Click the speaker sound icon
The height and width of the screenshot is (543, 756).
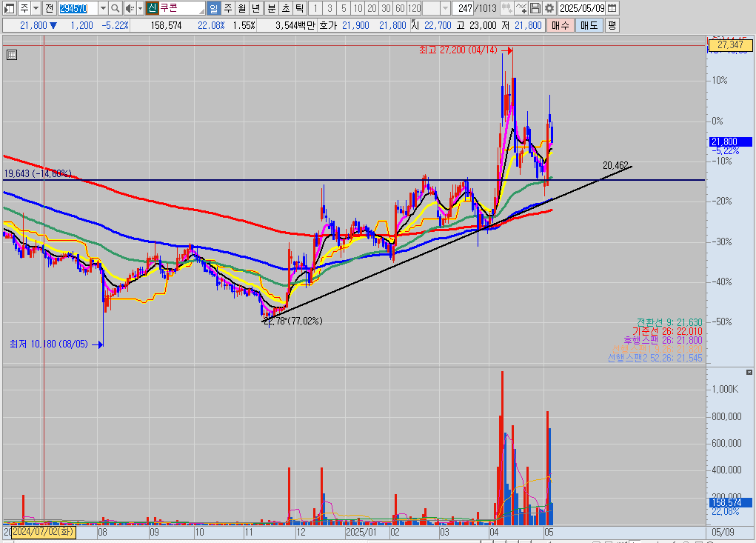pyautogui.click(x=130, y=8)
